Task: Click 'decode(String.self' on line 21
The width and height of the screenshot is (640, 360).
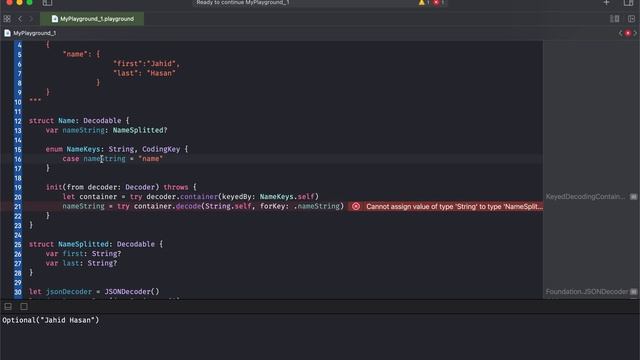Action: 213,207
